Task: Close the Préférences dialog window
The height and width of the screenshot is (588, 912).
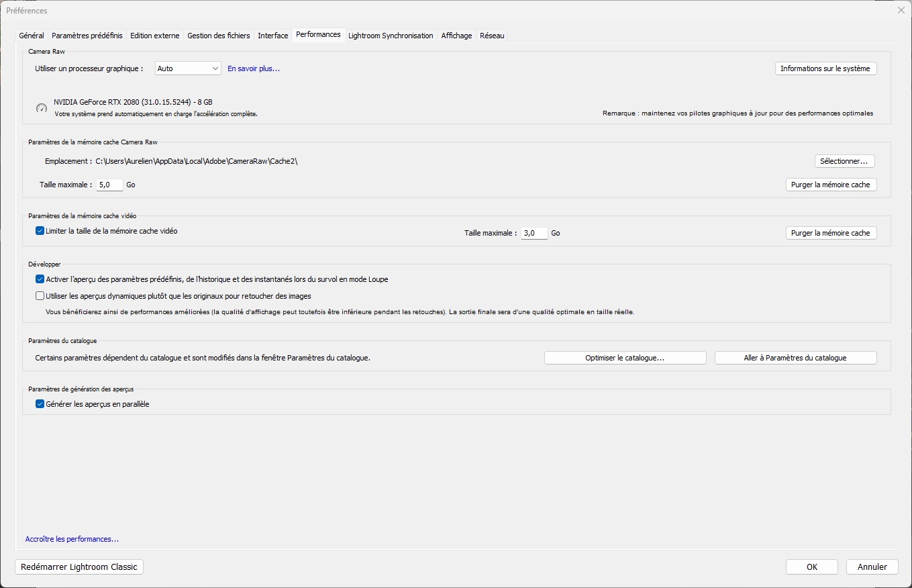Action: pyautogui.click(x=901, y=10)
